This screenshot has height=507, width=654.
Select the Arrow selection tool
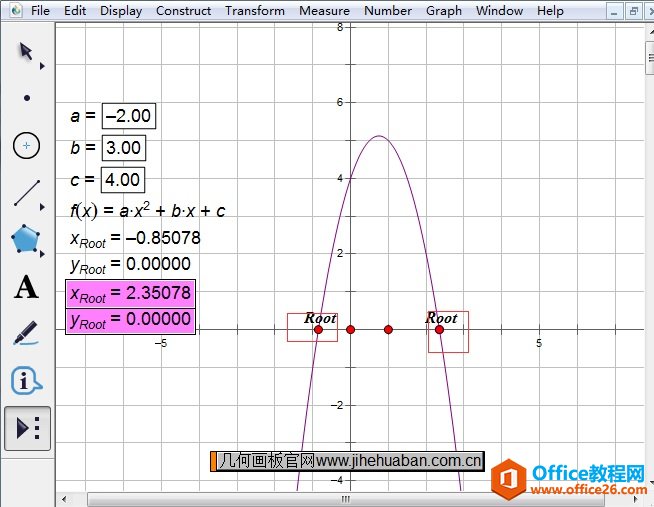coord(26,51)
